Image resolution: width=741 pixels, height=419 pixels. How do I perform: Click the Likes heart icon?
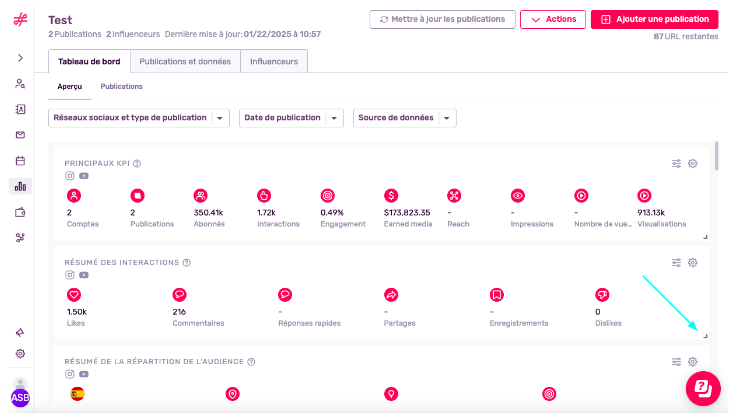point(74,295)
